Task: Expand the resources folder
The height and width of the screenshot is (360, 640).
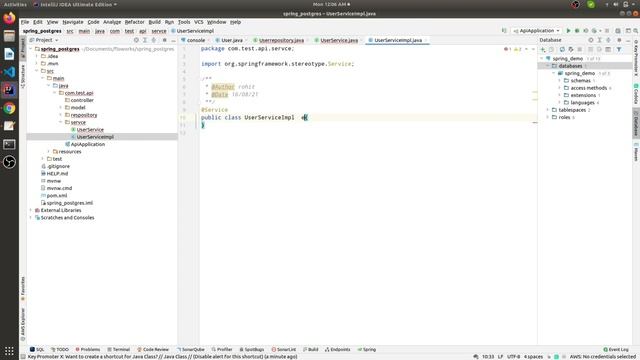Action: tap(49, 151)
